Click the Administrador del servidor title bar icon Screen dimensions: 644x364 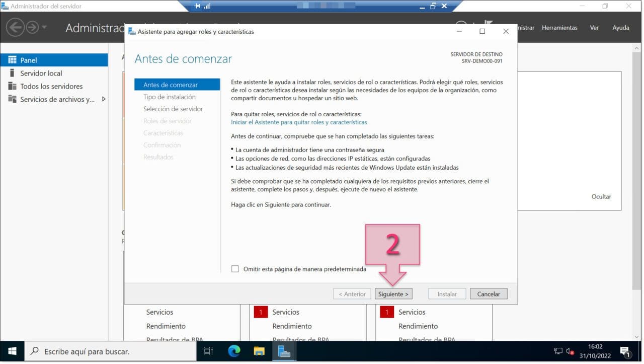(5, 6)
